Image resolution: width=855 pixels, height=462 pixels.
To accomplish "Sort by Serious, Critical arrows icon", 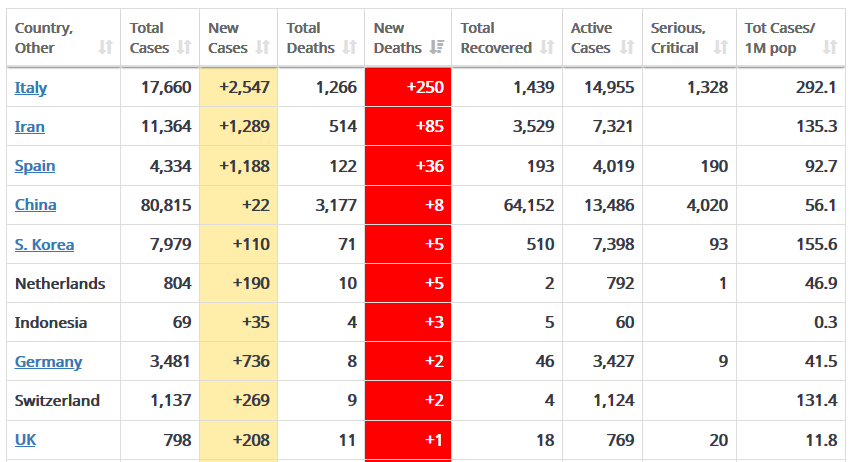I will click(721, 47).
